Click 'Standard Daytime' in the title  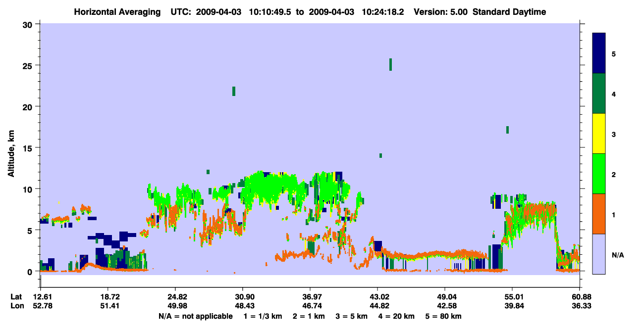[x=509, y=12]
